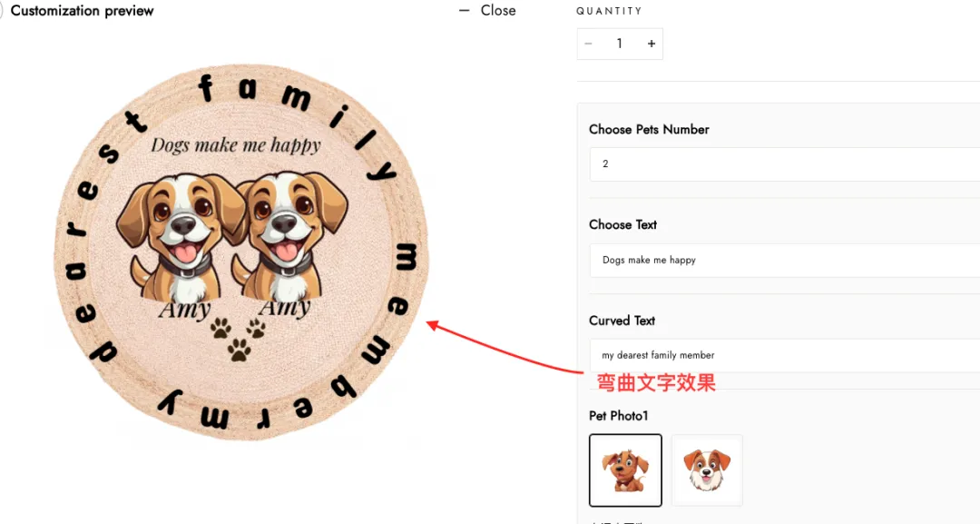
Task: Click the plus quantity increment icon
Action: 652,44
